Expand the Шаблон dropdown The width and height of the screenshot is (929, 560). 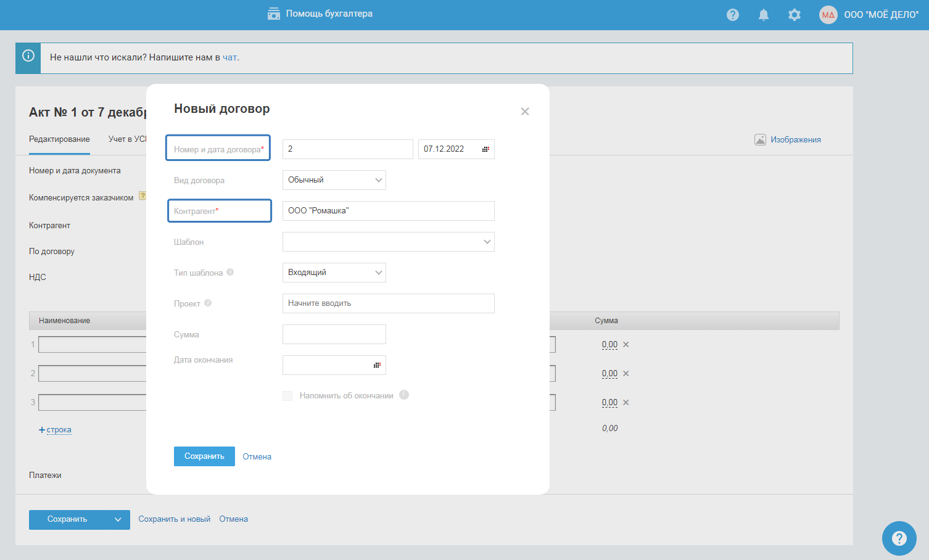[x=389, y=242]
